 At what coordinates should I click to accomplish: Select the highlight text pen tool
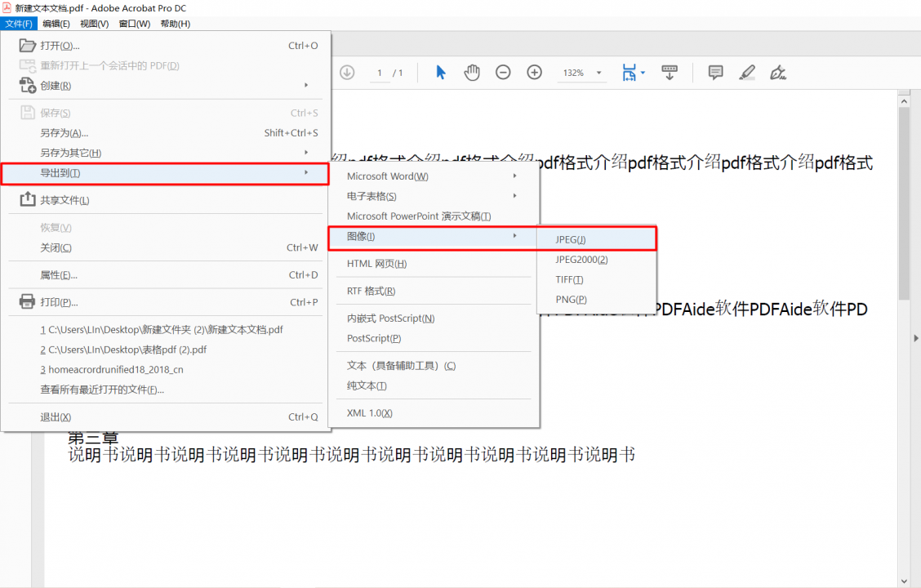click(746, 72)
